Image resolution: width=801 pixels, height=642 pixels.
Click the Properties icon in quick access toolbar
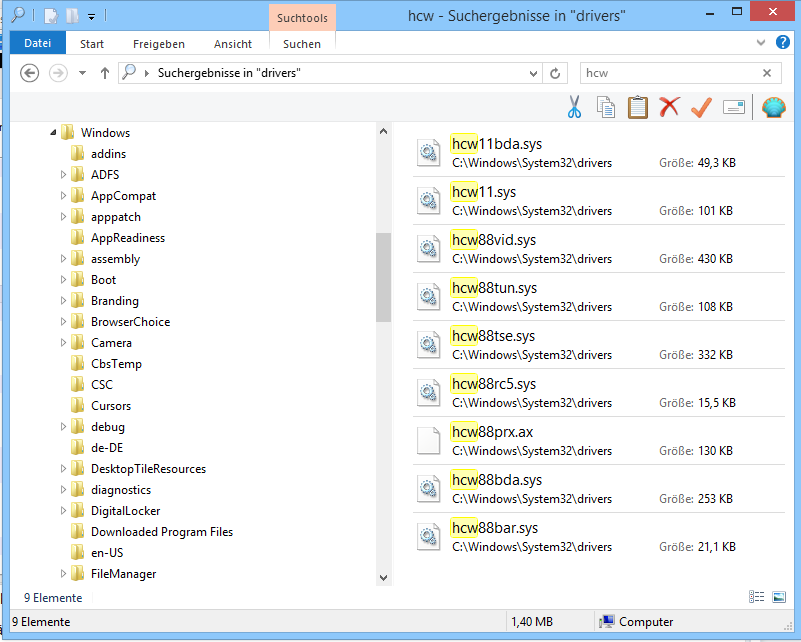tap(51, 16)
